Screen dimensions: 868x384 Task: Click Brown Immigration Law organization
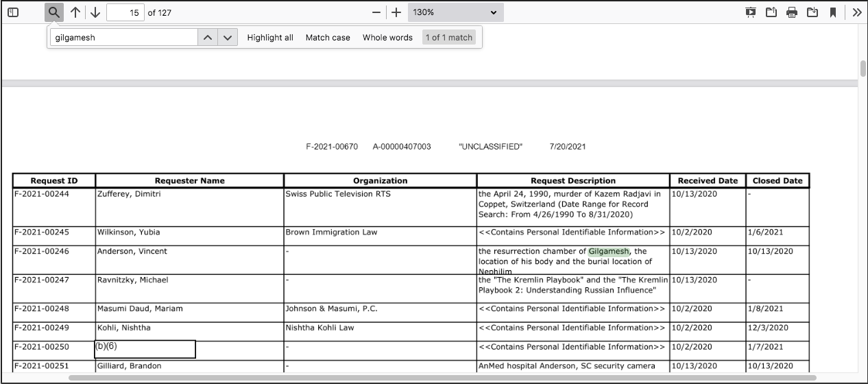click(331, 232)
